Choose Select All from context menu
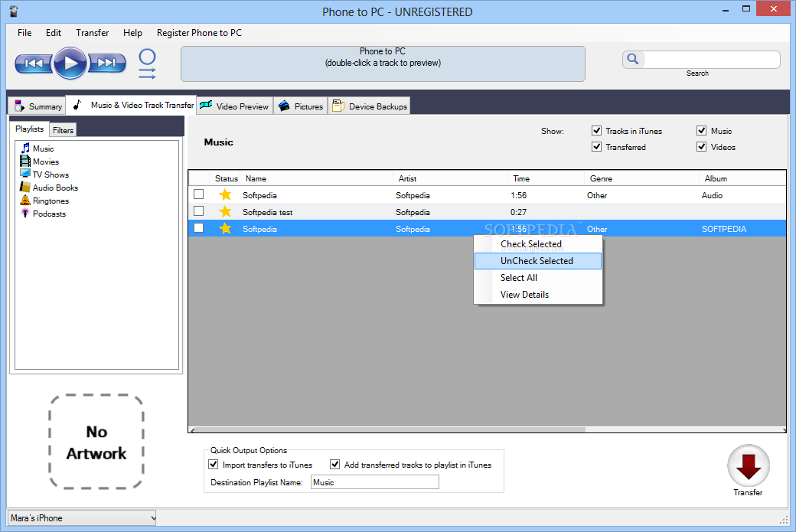 tap(538, 278)
